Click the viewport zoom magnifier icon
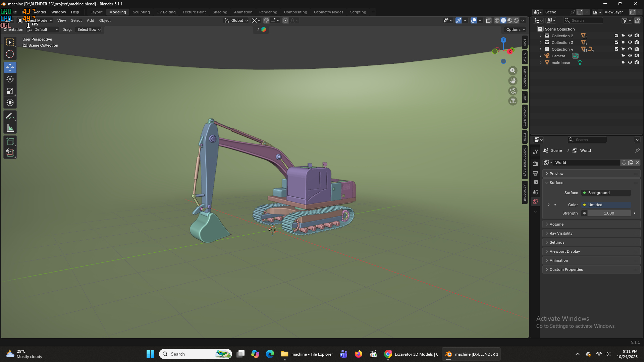The image size is (644, 362). point(513,71)
